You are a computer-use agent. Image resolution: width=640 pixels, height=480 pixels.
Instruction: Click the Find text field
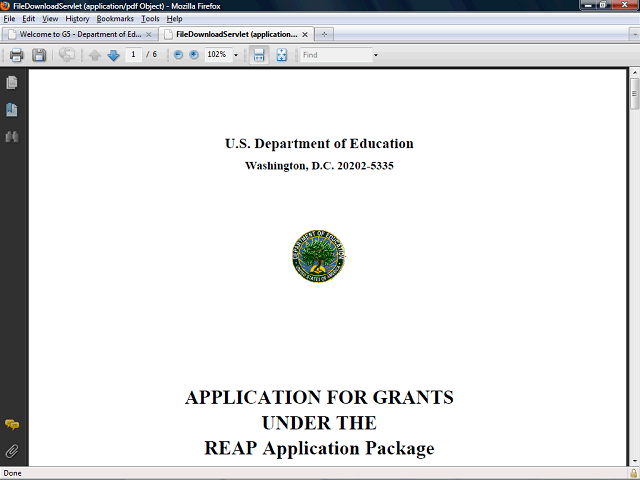(x=337, y=55)
